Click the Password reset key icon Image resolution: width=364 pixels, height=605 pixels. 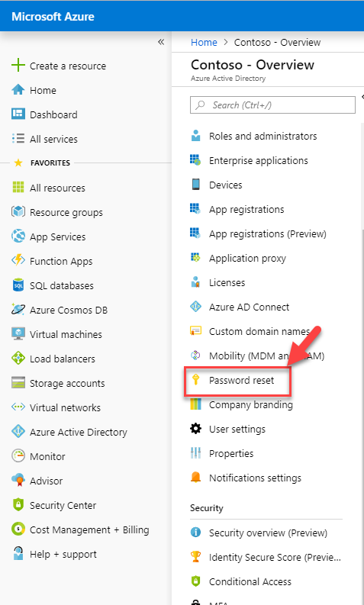click(195, 380)
